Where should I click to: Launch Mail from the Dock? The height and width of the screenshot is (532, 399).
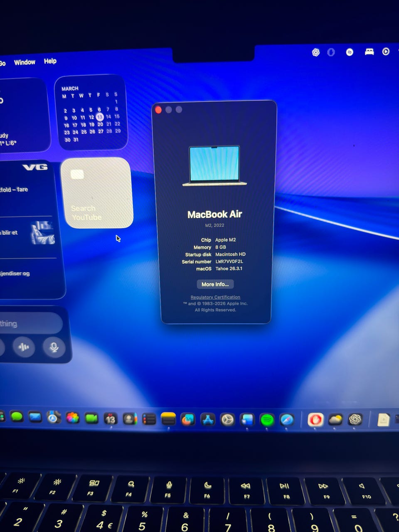35,417
